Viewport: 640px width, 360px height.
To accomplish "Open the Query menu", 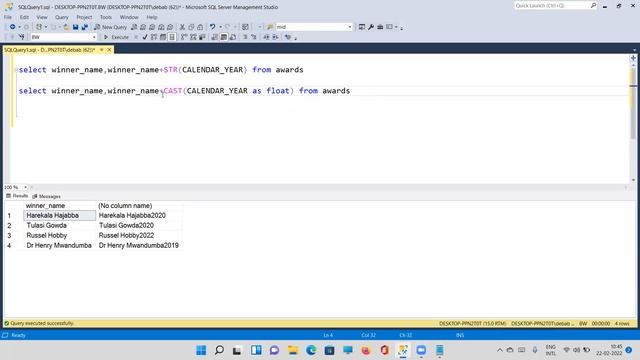I will (62, 17).
